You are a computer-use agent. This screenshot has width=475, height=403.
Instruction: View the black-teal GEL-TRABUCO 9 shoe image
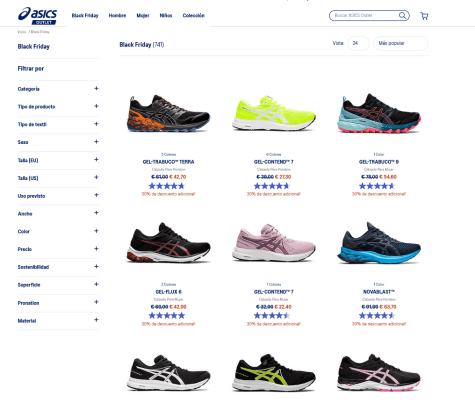379,113
